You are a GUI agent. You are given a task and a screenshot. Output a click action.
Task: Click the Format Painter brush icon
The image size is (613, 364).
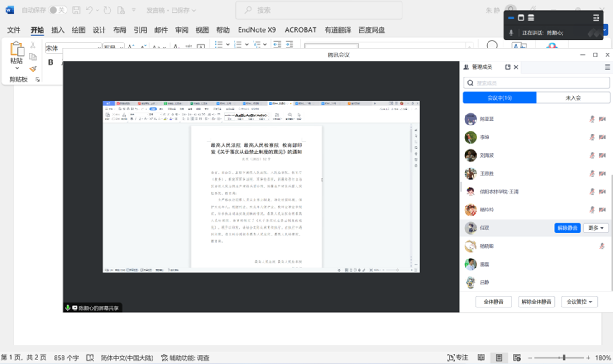(33, 69)
